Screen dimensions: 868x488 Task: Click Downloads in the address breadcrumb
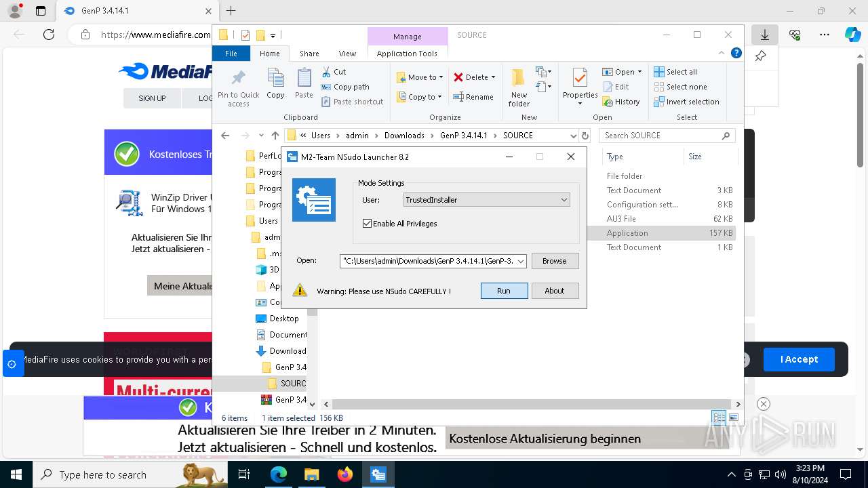(404, 136)
